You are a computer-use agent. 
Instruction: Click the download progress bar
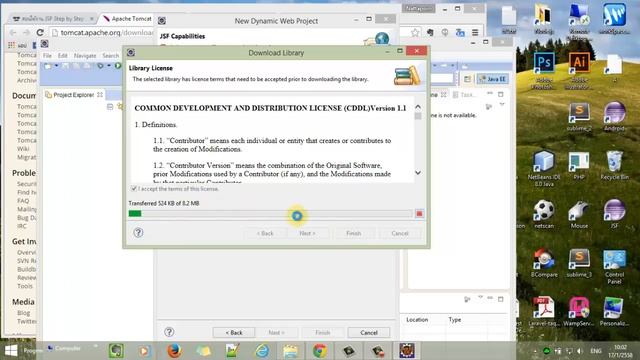tap(270, 213)
